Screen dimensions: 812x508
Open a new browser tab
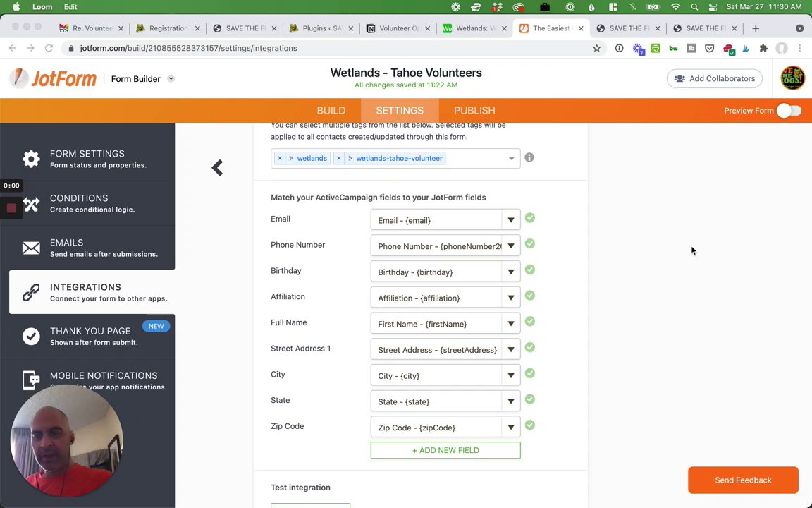pyautogui.click(x=756, y=28)
